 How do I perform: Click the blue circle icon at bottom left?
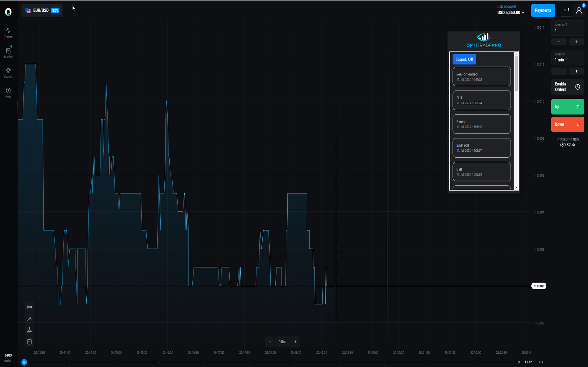24,362
